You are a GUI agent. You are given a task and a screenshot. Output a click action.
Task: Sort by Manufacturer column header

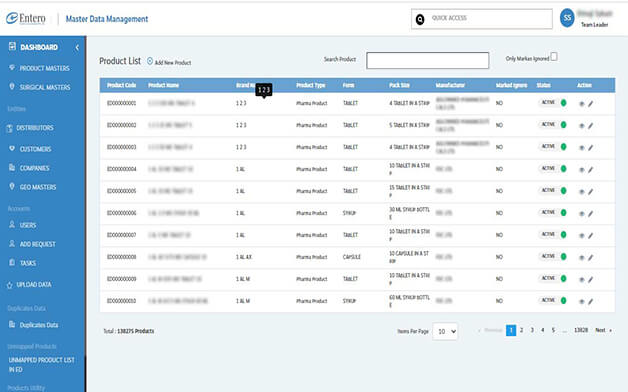(x=450, y=85)
